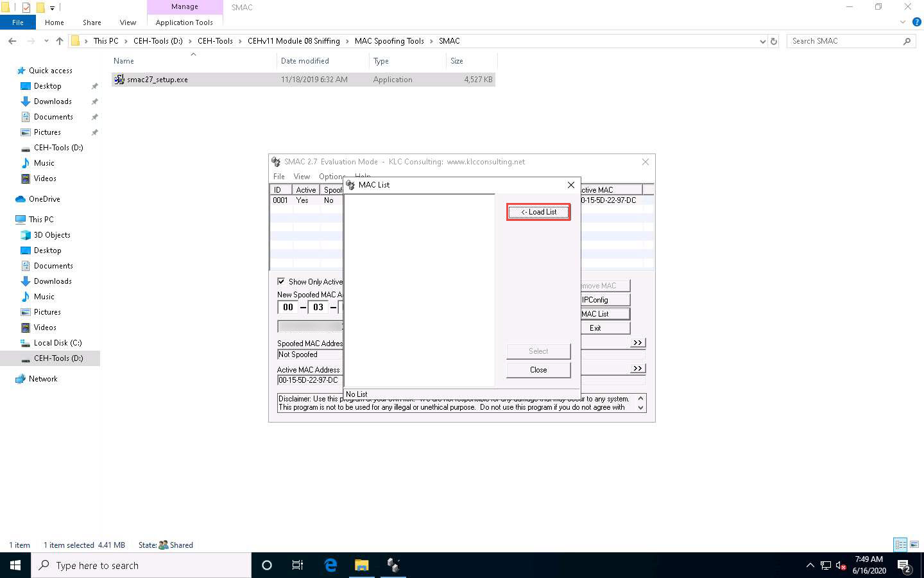
Task: Open Quick access in navigation pane
Action: [x=51, y=71]
